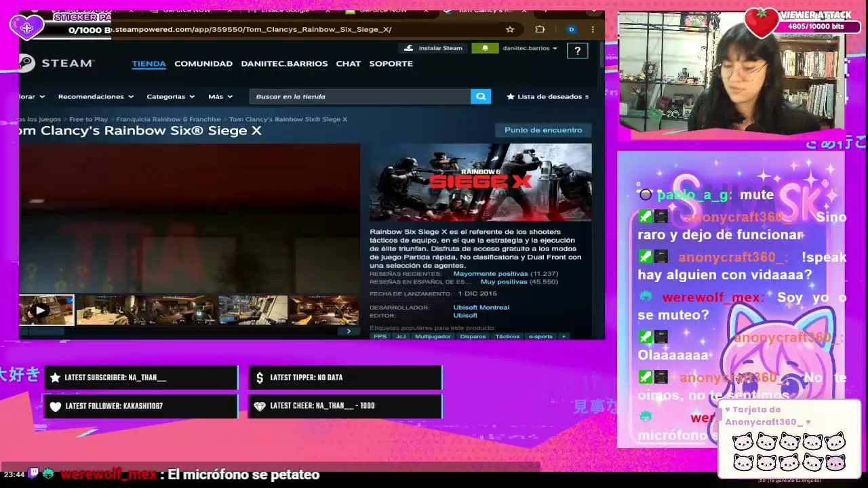
Task: Click the Latest Follower heart icon
Action: click(x=56, y=406)
